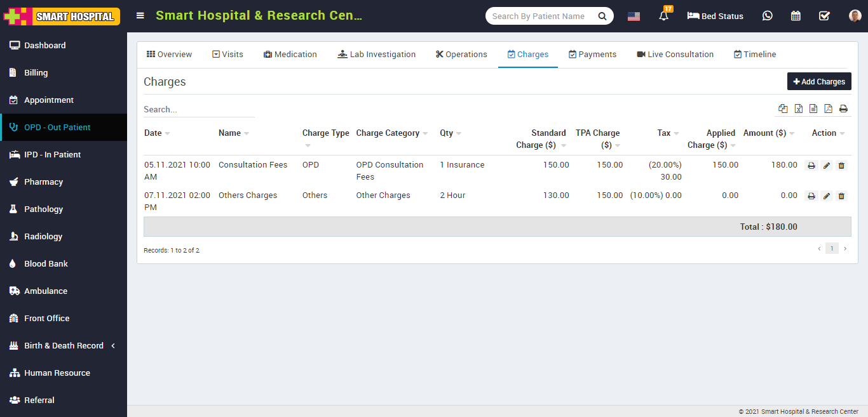Click the Add Charges button
The height and width of the screenshot is (417, 868).
(x=819, y=82)
